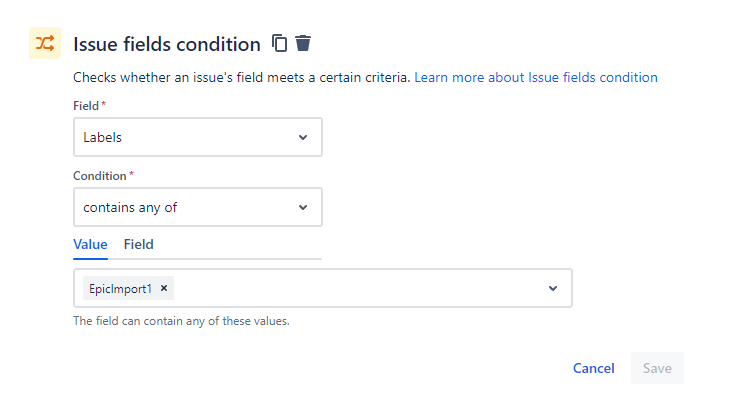Click the required Condition label text
The width and height of the screenshot is (732, 415).
coord(100,175)
